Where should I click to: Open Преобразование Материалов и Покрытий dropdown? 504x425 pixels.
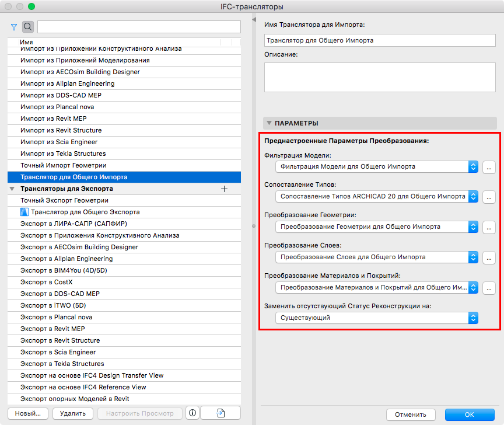coord(377,287)
